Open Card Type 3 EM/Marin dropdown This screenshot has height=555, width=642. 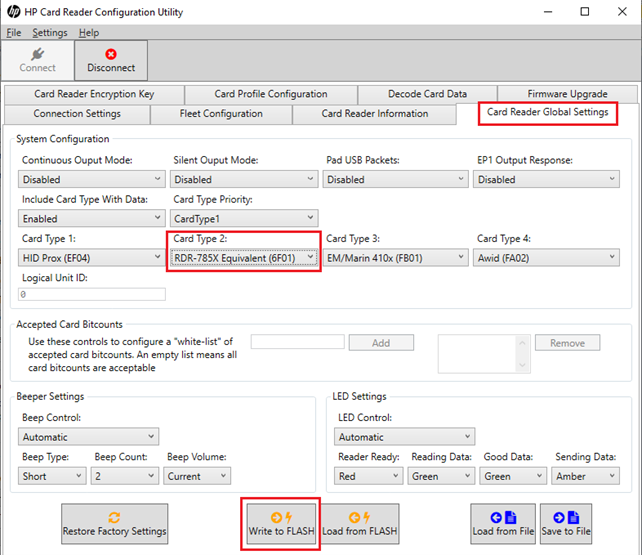click(396, 258)
